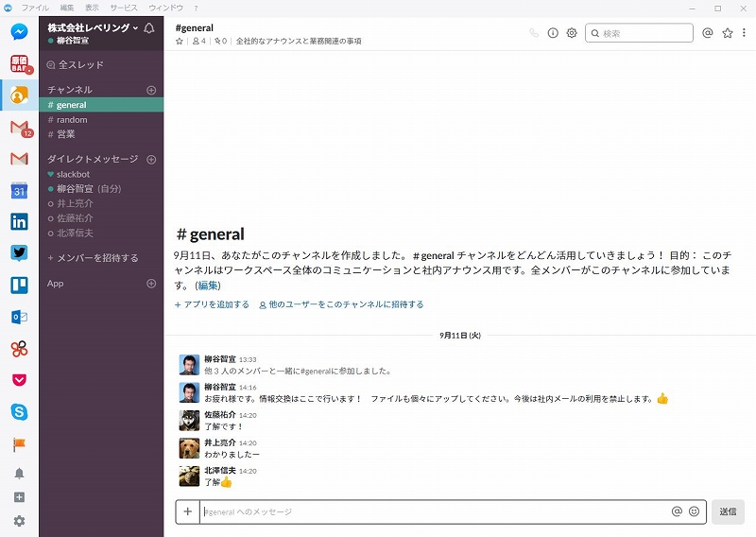Open LinkedIn service icon

coord(19,222)
